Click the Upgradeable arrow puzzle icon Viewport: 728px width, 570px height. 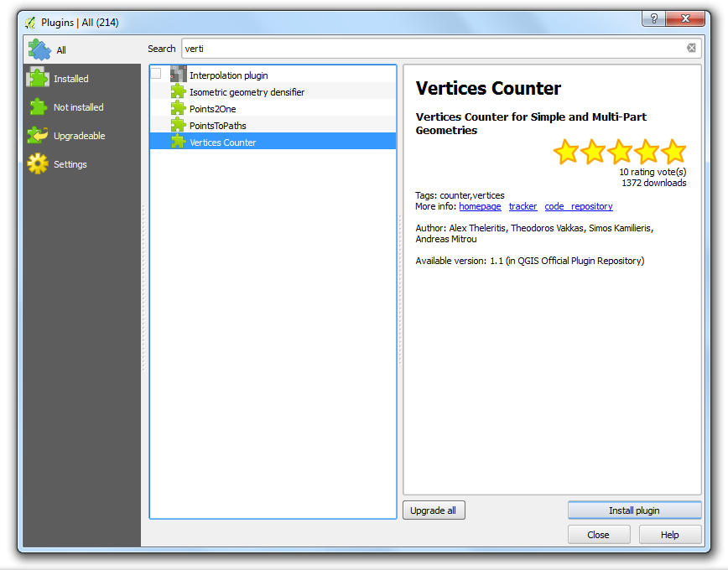[38, 135]
